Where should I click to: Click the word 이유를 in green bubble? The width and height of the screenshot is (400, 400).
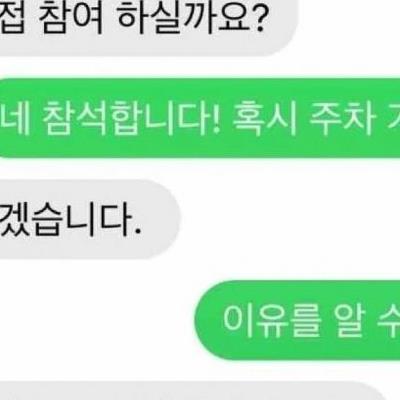272,321
